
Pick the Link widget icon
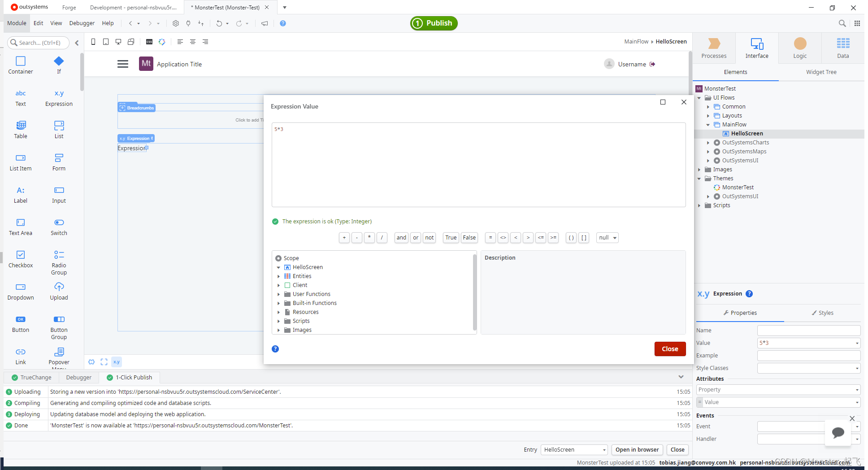21,352
